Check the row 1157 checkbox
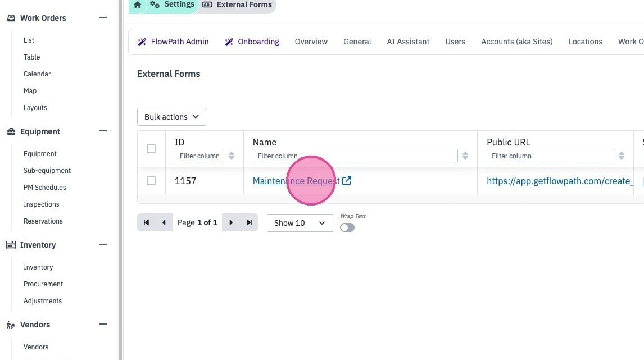644x360 pixels. [151, 181]
